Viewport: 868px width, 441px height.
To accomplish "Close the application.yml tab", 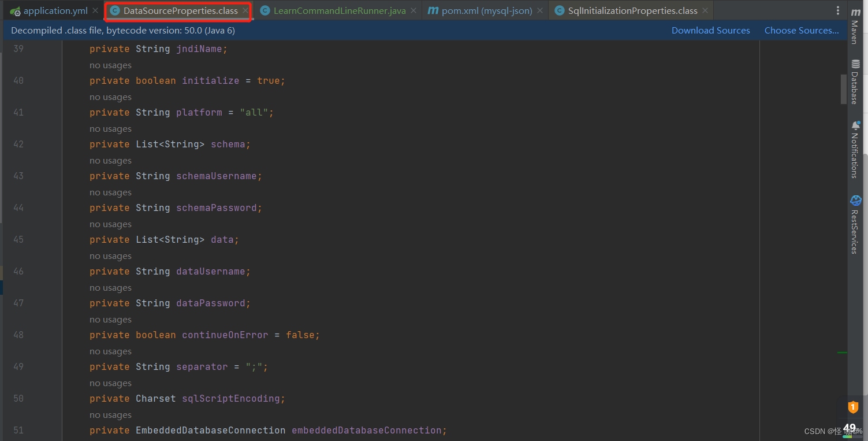I will click(x=95, y=11).
